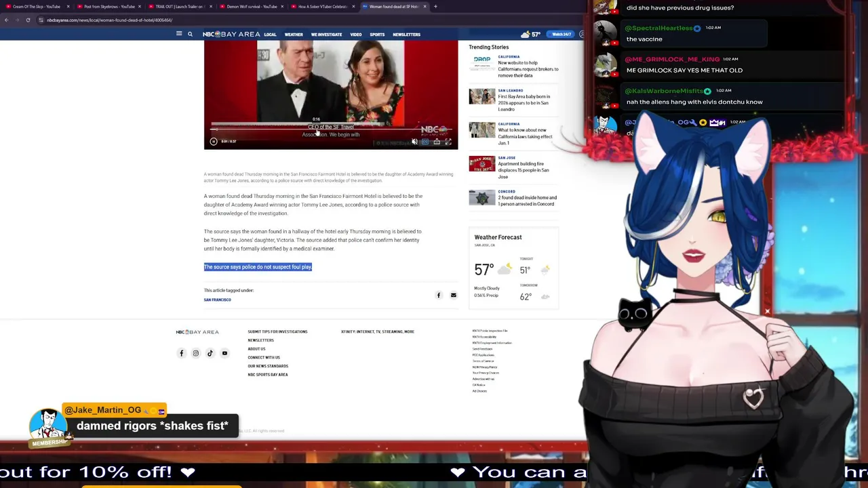Open site search magnifier icon
868x488 pixels.
pyautogui.click(x=190, y=34)
